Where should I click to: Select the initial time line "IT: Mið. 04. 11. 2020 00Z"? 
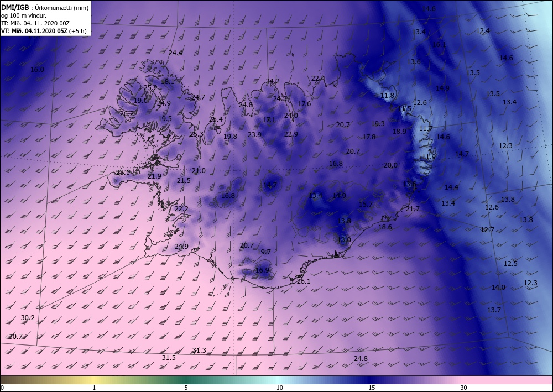[35, 23]
